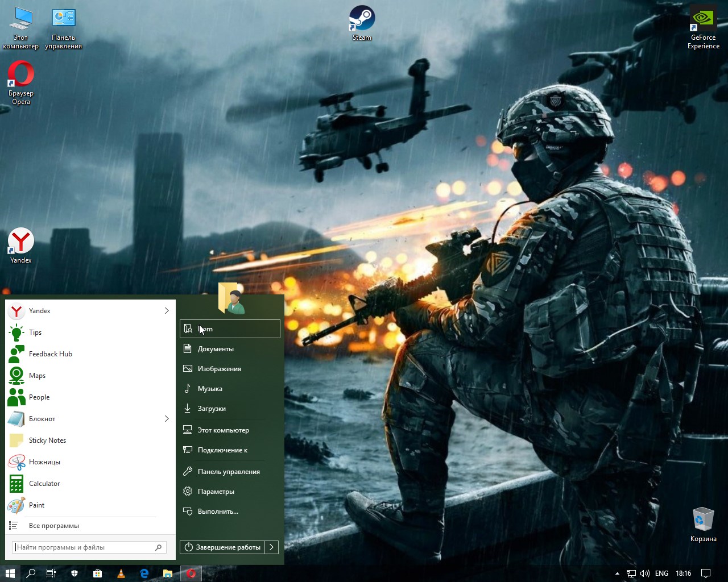Select Панель управления desktop icon

click(64, 27)
